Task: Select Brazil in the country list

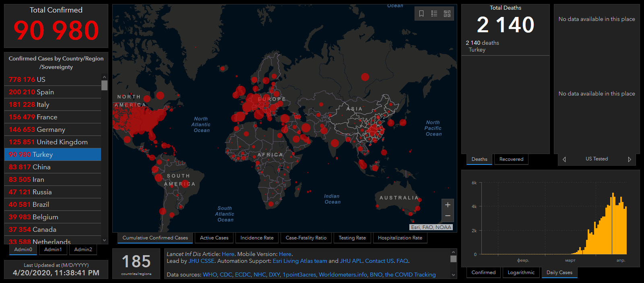Action: pos(53,204)
